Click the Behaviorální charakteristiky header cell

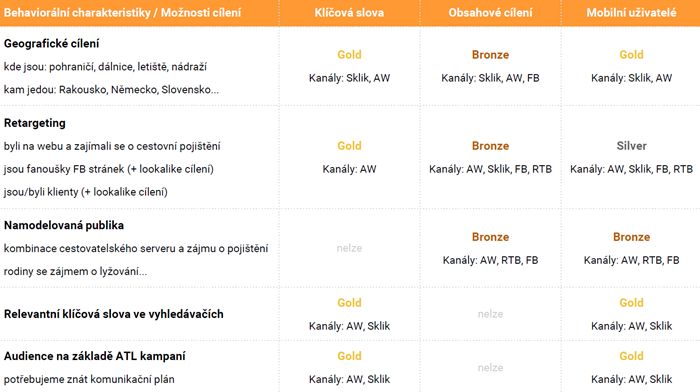(122, 13)
